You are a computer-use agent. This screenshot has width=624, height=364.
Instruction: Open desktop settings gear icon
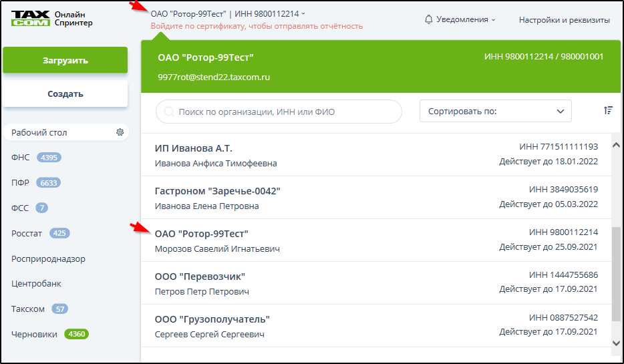120,132
